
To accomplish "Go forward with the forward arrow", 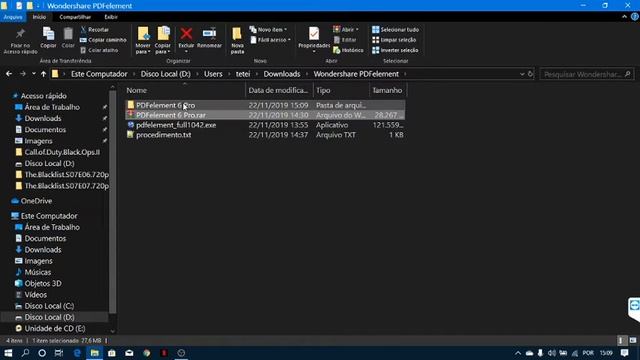I will [22, 74].
